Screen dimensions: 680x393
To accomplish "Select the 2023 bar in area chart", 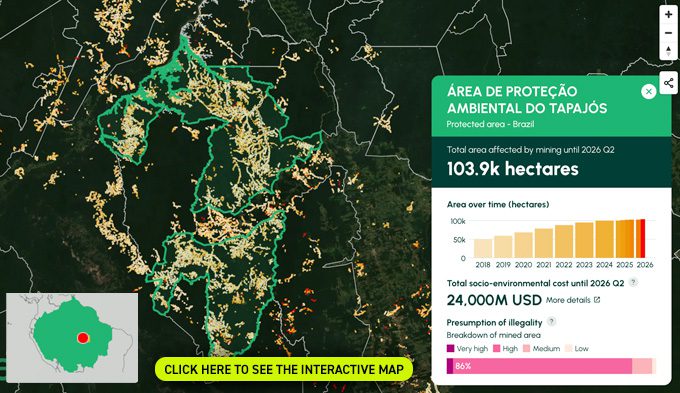I will [584, 240].
